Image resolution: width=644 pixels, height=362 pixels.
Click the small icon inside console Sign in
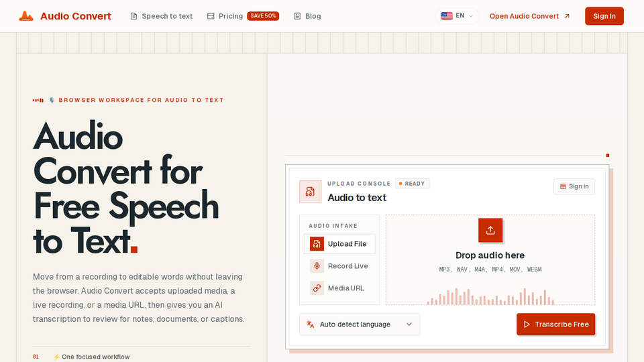(563, 186)
